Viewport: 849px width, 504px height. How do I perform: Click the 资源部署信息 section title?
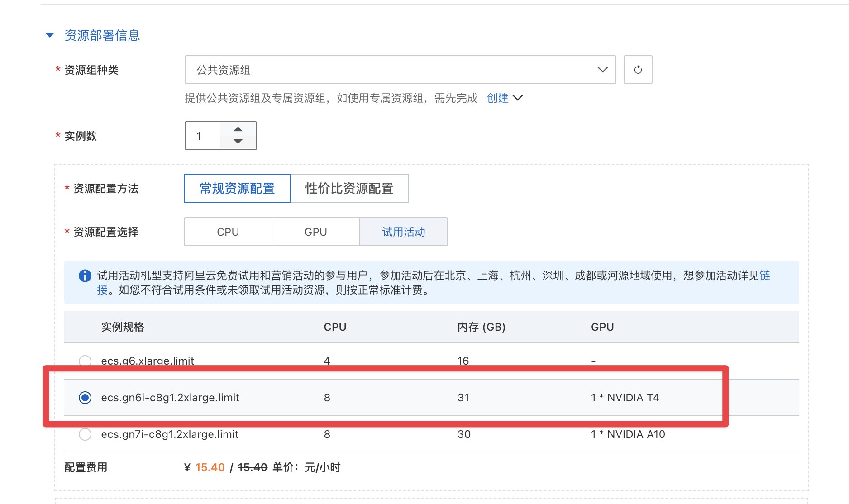pos(102,35)
